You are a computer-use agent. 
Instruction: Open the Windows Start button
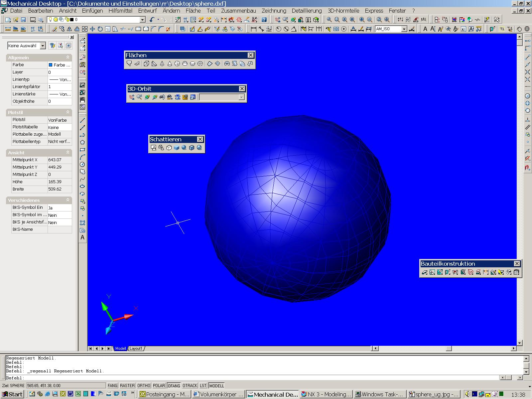(x=12, y=394)
